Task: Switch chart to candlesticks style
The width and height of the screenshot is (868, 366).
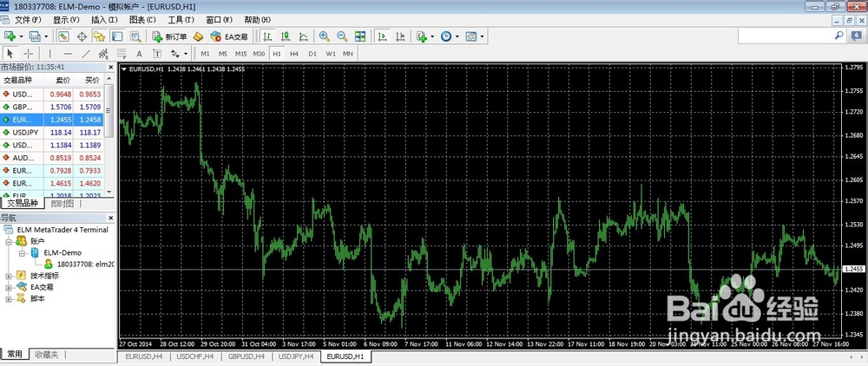Action: click(285, 36)
